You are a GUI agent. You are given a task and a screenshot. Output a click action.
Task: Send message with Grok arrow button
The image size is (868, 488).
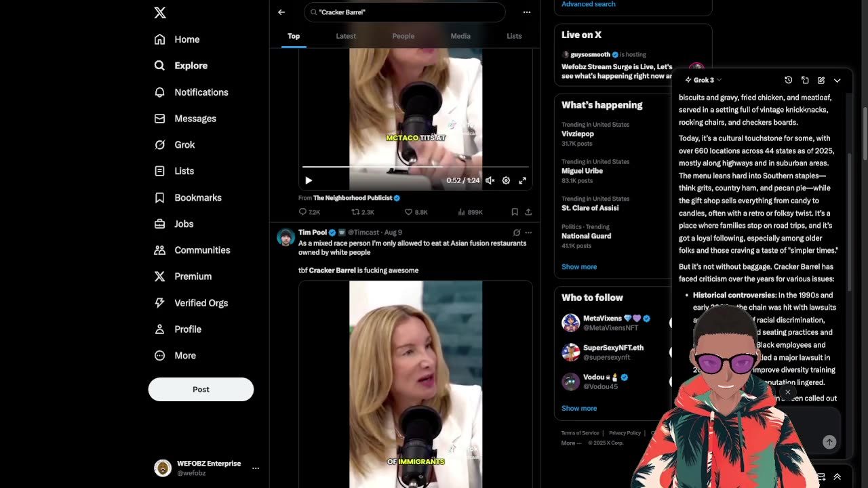829,442
